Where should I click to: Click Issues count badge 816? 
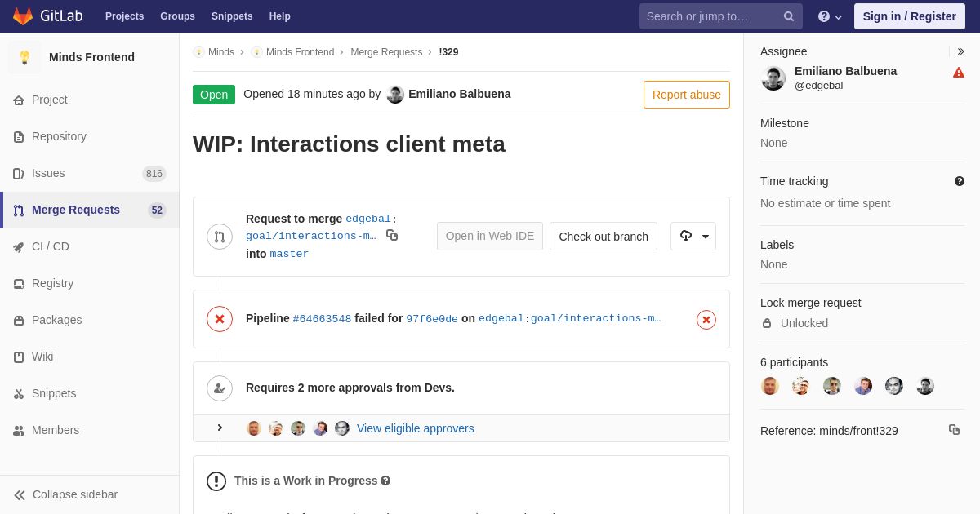click(154, 173)
